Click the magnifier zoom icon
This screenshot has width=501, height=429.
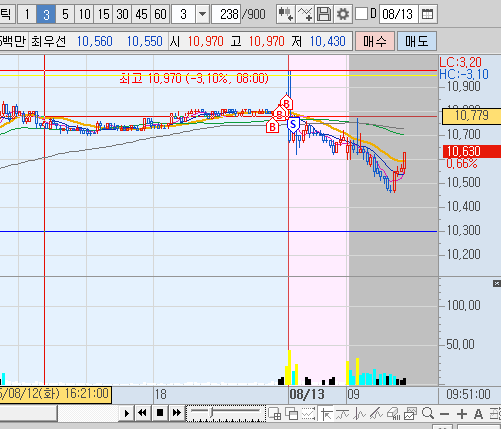pos(428,414)
